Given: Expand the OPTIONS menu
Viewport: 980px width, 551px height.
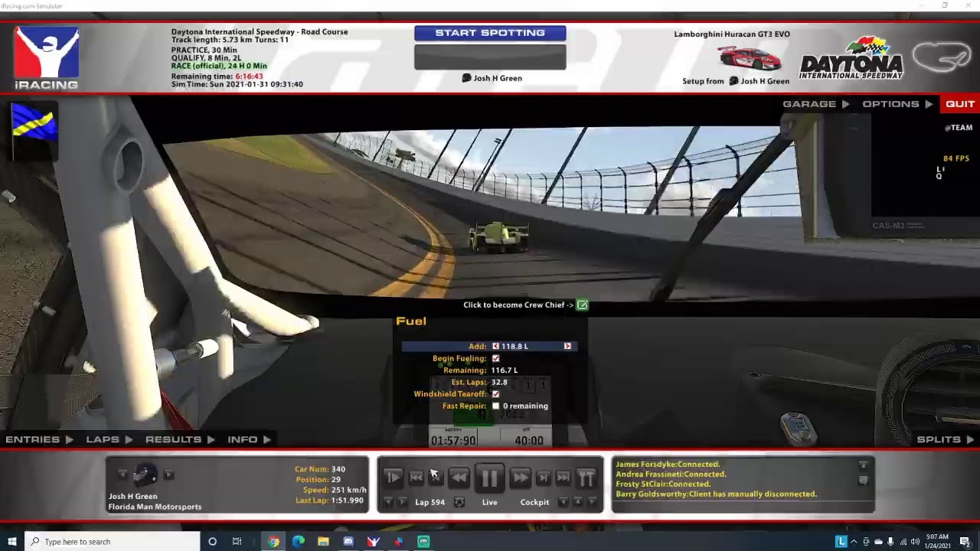Looking at the screenshot, I should pos(897,104).
